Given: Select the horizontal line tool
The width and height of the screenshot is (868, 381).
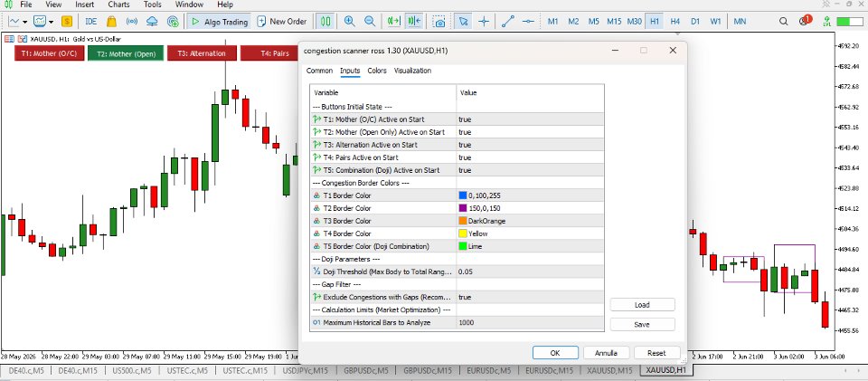Looking at the screenshot, I should [528, 22].
